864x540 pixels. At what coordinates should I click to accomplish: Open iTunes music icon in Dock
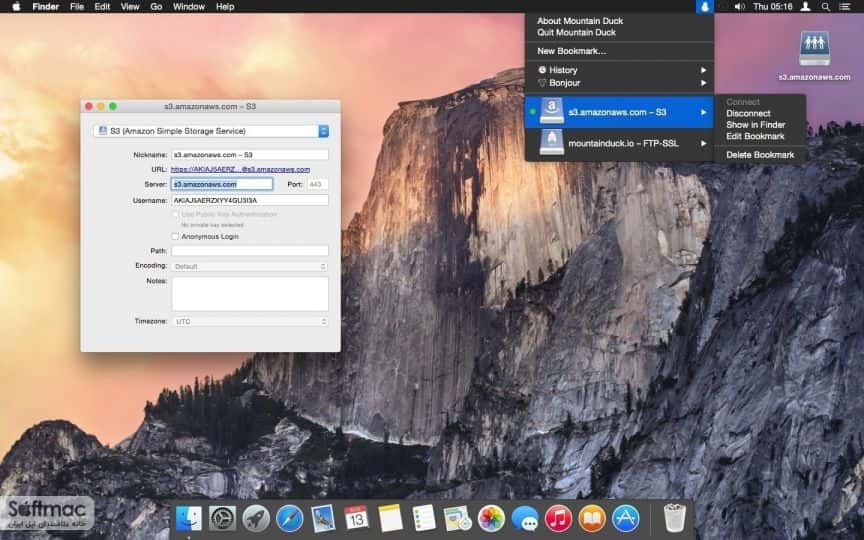point(558,519)
